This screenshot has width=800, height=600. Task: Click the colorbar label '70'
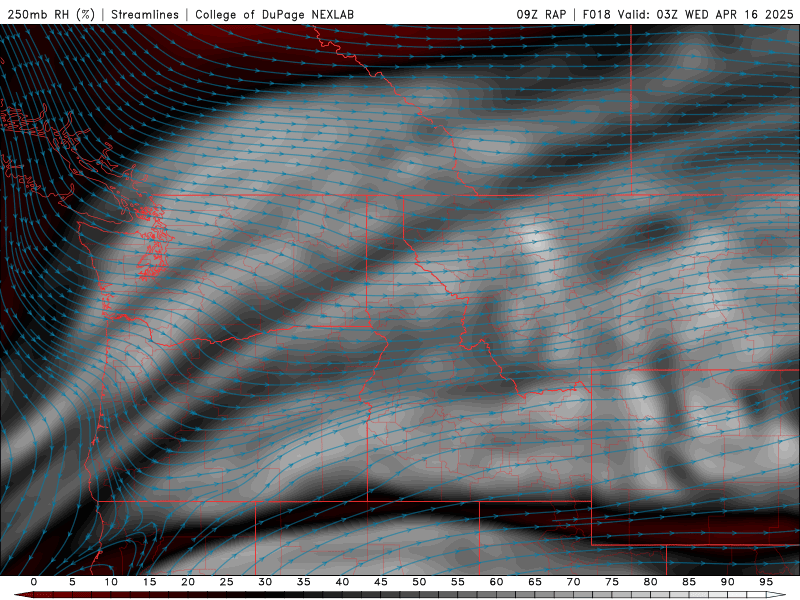pos(573,582)
